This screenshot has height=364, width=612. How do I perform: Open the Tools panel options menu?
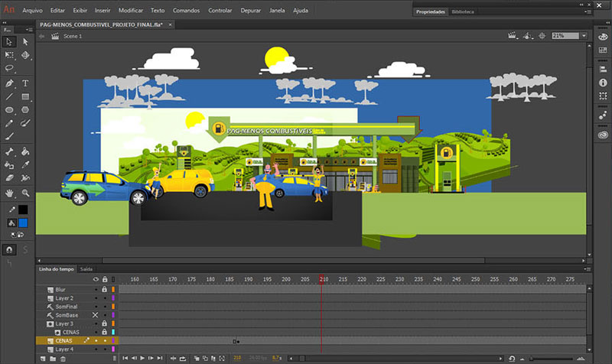[29, 30]
